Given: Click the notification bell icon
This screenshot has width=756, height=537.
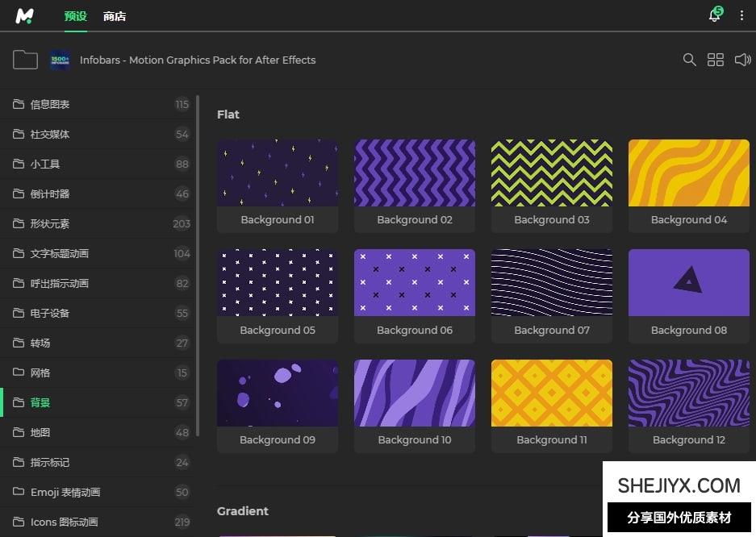Looking at the screenshot, I should (714, 16).
